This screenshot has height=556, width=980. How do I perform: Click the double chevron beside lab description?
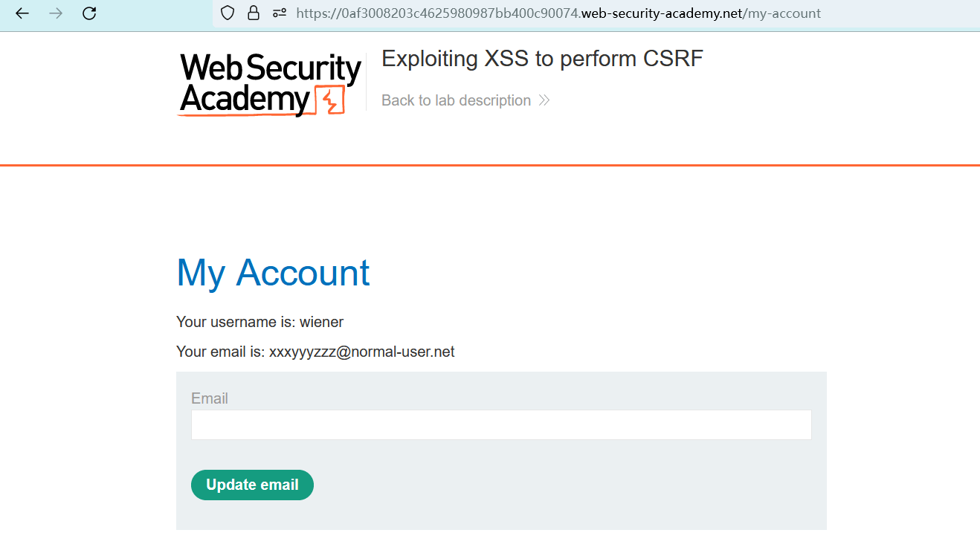click(x=544, y=100)
